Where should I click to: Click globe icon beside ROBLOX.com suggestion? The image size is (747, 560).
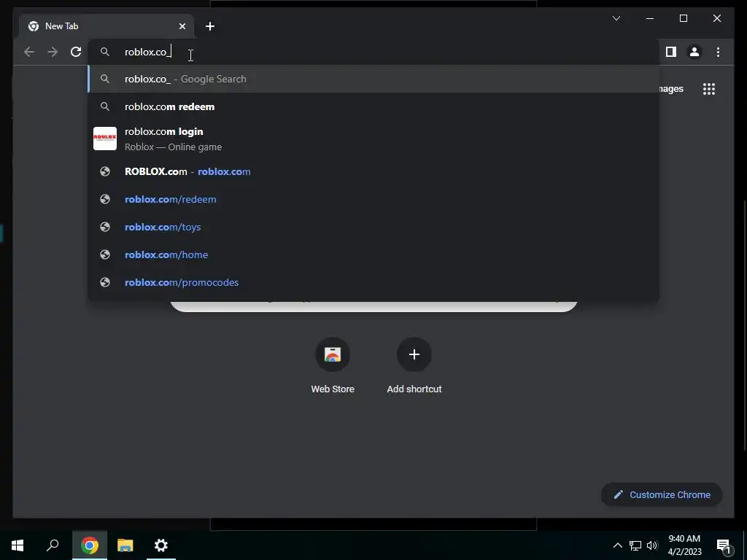coord(105,171)
